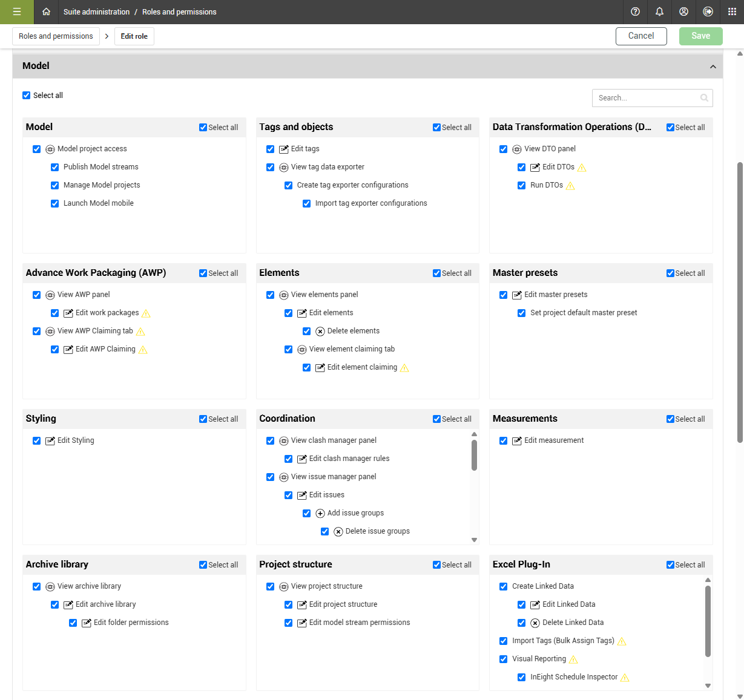The width and height of the screenshot is (744, 700).
Task: Click warning icon beside Edit DTOs
Action: (582, 168)
